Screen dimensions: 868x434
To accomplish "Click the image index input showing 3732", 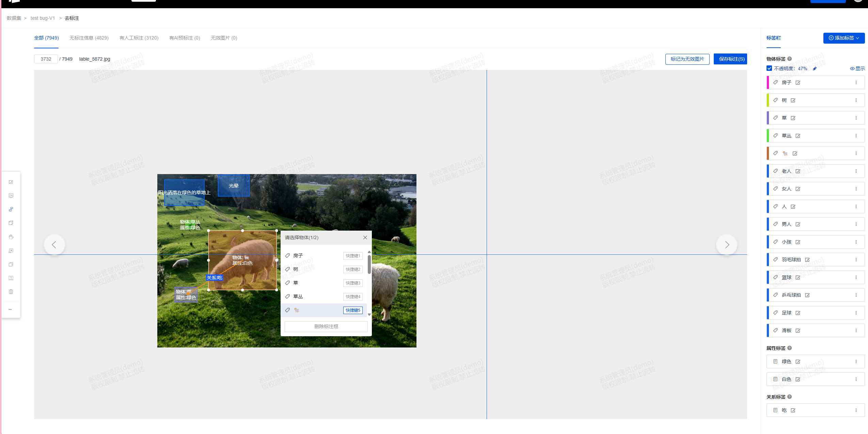I will pyautogui.click(x=46, y=59).
